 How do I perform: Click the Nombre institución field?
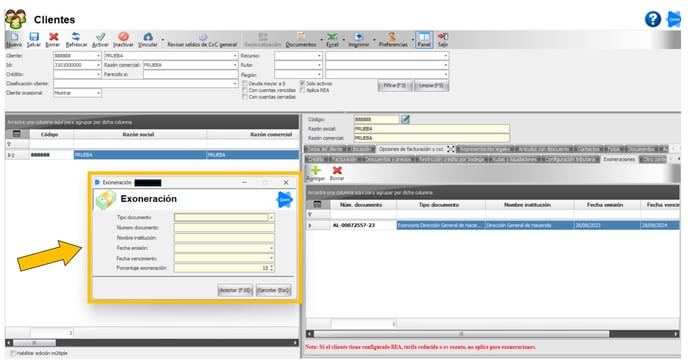click(224, 237)
